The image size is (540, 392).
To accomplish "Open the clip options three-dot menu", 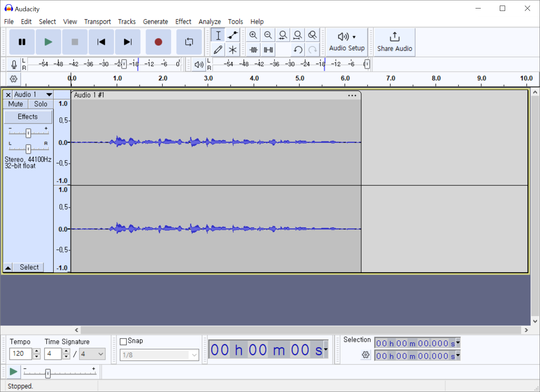I will [x=352, y=95].
